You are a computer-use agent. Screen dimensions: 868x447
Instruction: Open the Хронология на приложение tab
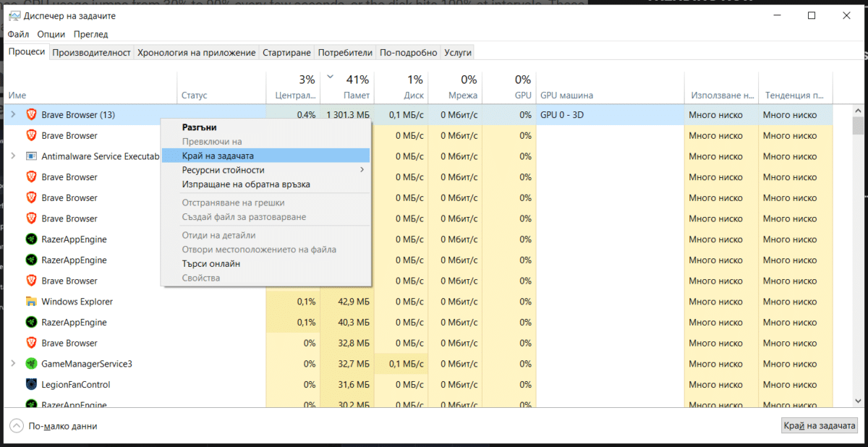pyautogui.click(x=197, y=53)
